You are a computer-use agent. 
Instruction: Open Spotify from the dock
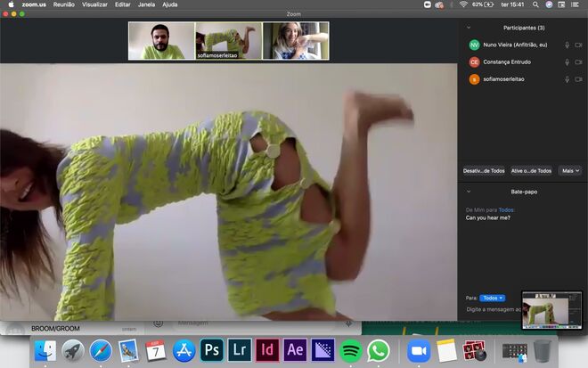[350, 350]
